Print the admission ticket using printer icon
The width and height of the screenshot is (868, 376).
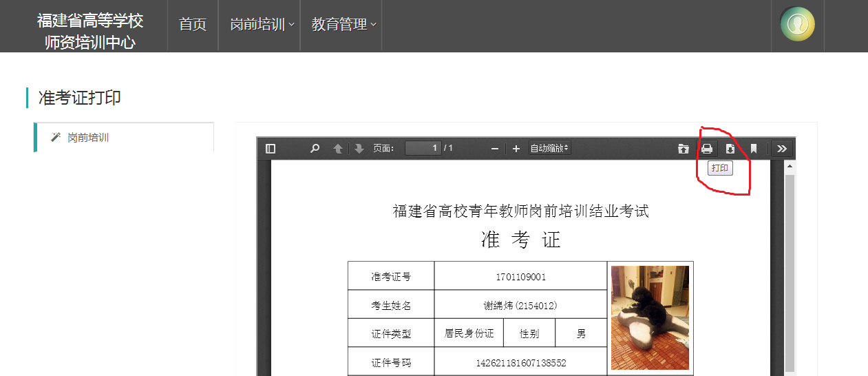click(x=707, y=149)
